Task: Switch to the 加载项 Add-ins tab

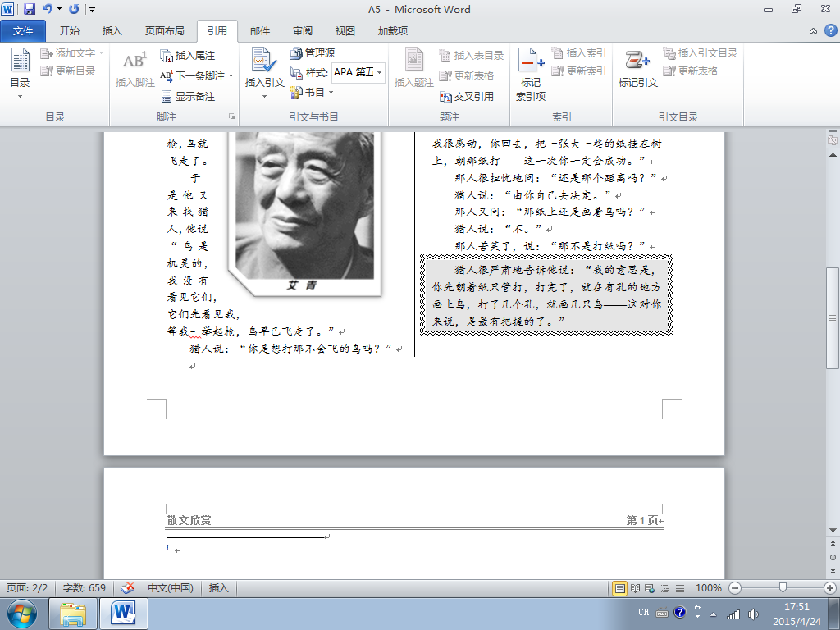Action: tap(393, 31)
